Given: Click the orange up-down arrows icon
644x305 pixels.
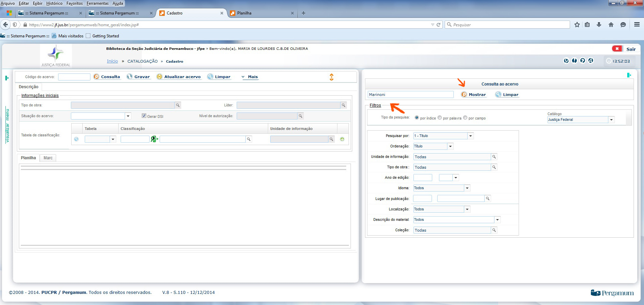Looking at the screenshot, I should (331, 77).
